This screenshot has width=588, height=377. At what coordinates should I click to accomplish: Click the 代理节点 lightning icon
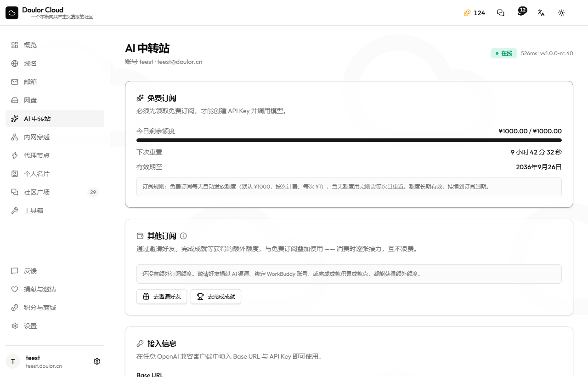(15, 155)
